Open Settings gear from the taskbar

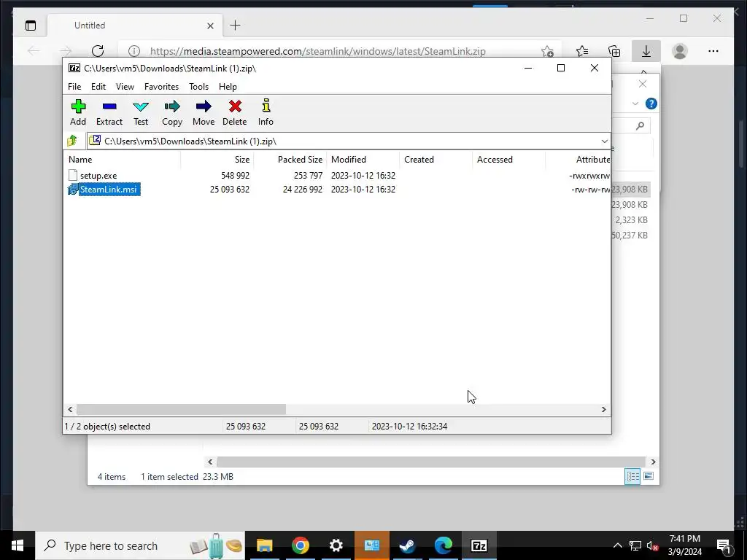point(336,545)
